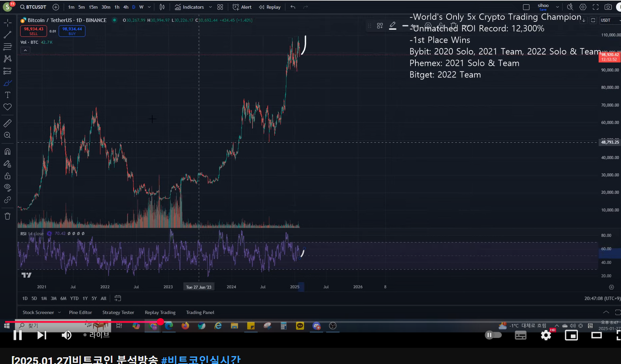
Task: Click the redo arrow
Action: [x=305, y=7]
